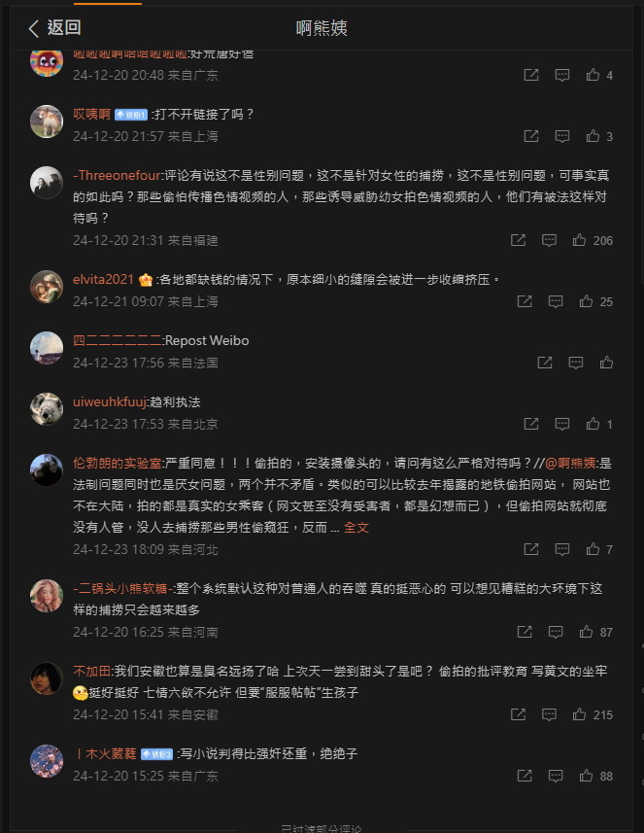
Task: Reply to the 不加田 comment
Action: 549,714
